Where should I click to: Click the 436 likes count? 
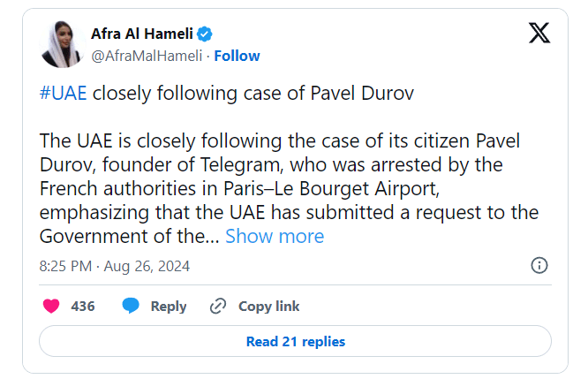pos(83,307)
